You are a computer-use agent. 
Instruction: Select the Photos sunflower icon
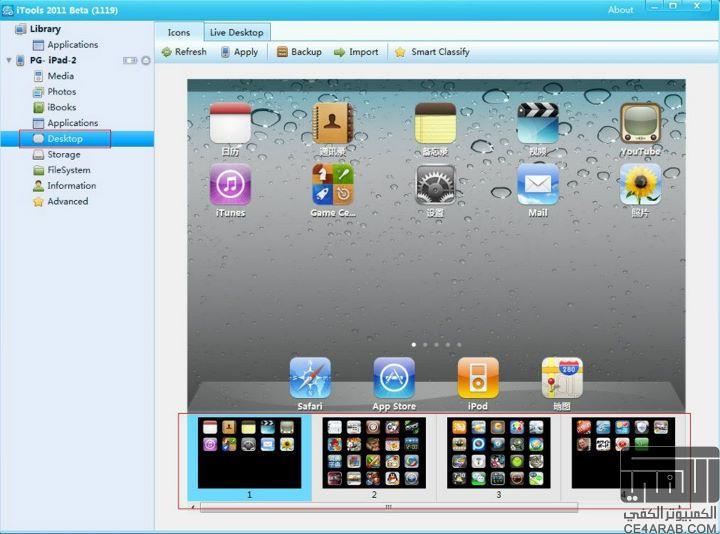point(640,185)
